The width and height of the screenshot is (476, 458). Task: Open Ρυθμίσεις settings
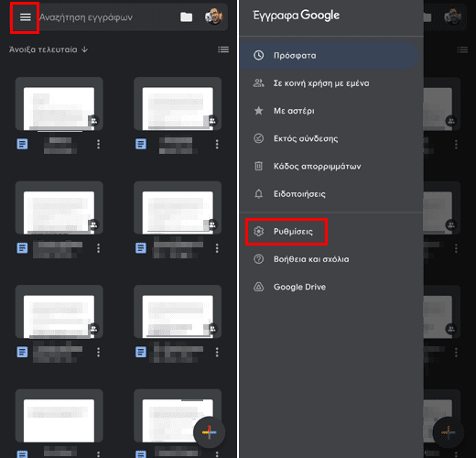tap(331, 232)
